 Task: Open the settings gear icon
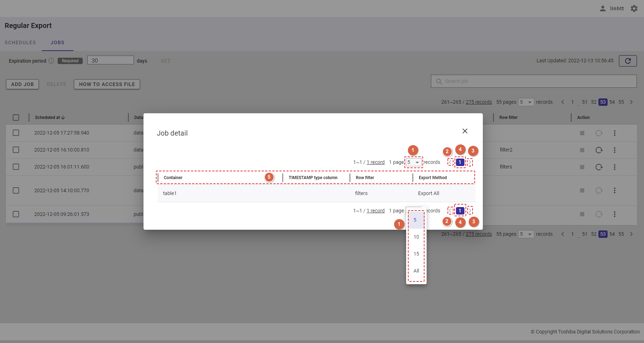pyautogui.click(x=634, y=8)
